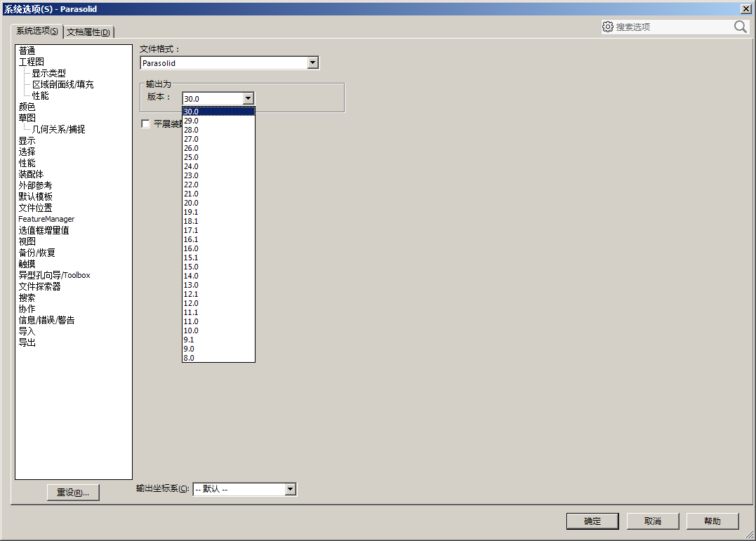
Task: Select version 14.0 from the list
Action: click(x=218, y=276)
